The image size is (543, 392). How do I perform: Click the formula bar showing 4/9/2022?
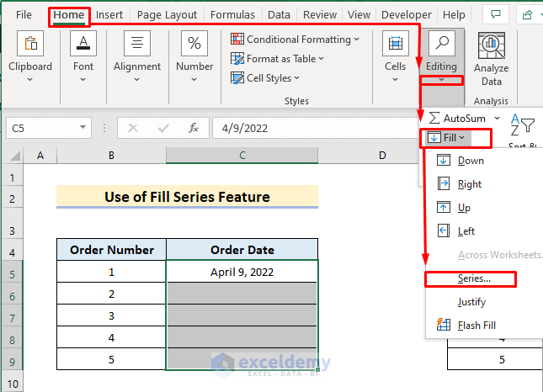coord(315,129)
